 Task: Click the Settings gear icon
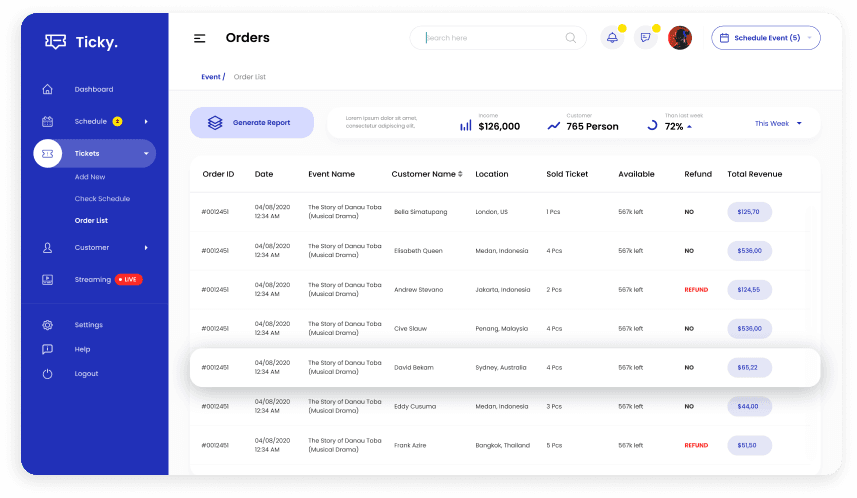click(48, 325)
